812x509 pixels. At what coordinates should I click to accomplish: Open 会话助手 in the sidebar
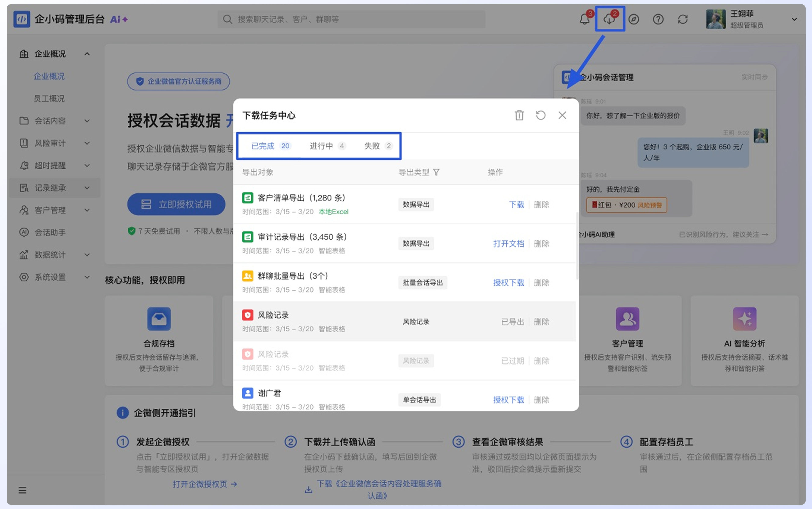(x=50, y=232)
